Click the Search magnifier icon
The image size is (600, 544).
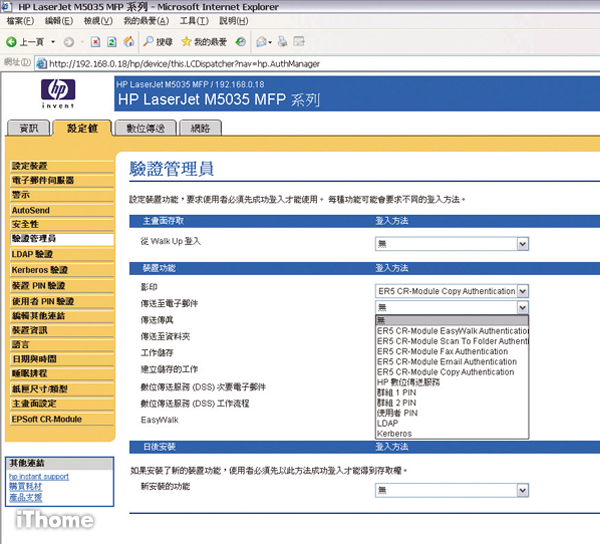click(148, 42)
